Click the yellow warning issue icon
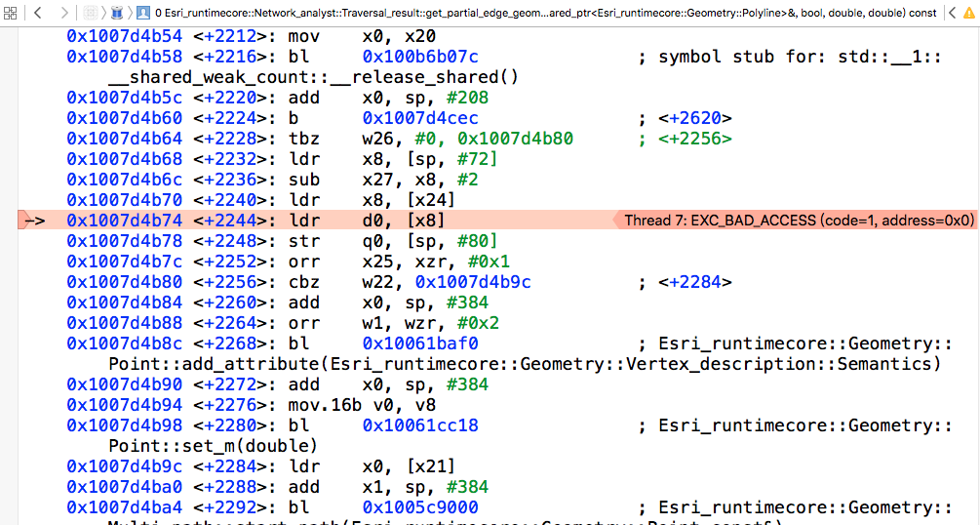Screen dimensions: 980x525 click(x=969, y=13)
